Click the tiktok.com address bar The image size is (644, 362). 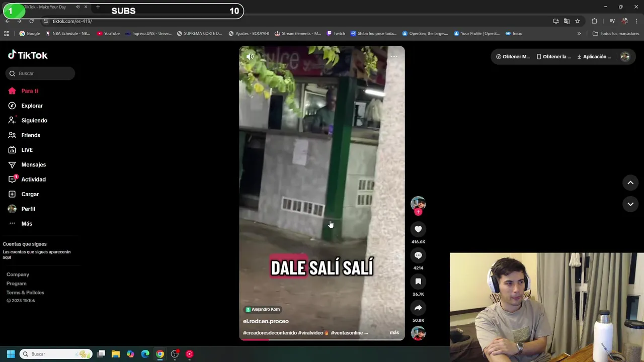pos(297,21)
